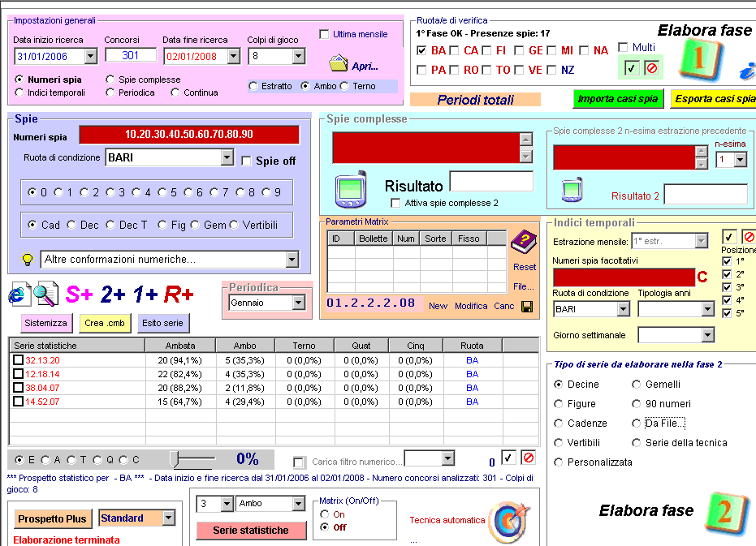The height and width of the screenshot is (546, 756).
Task: Click the red Numeri spia field
Action: tap(189, 135)
